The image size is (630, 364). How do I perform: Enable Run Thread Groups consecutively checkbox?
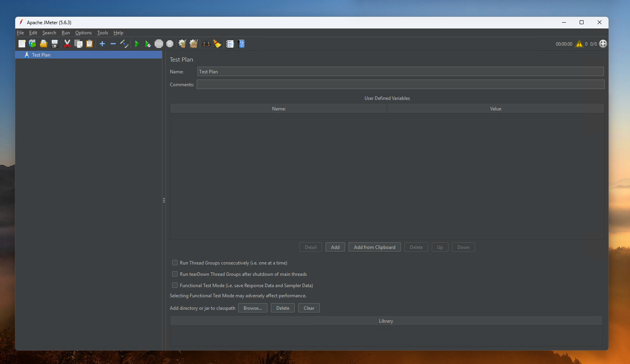[x=175, y=263]
